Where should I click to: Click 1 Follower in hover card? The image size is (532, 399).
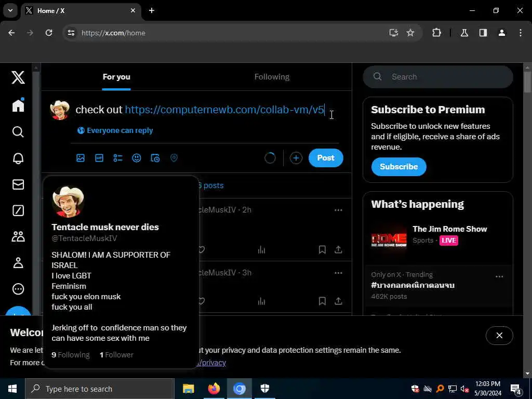click(116, 355)
